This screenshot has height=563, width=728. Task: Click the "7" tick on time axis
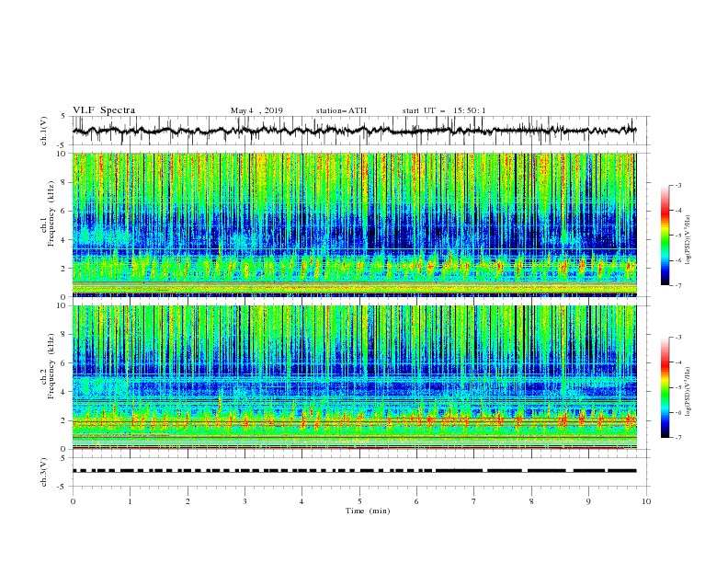point(474,501)
